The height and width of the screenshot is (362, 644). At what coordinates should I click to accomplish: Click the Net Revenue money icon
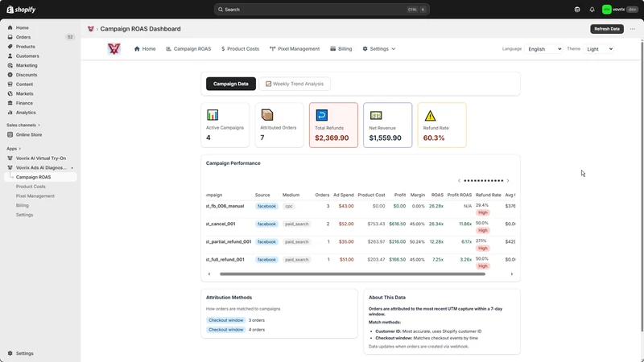pyautogui.click(x=376, y=115)
